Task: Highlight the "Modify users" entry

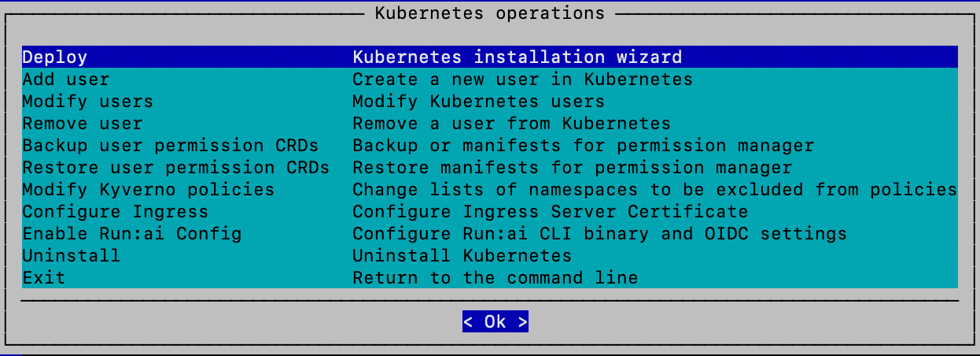Action: 87,102
